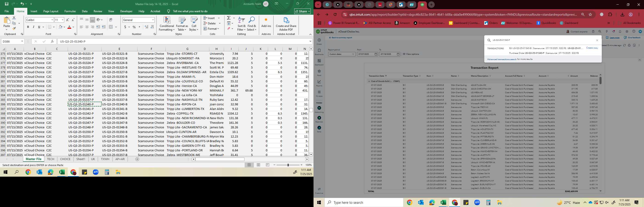Open Find & Select menu
Image resolution: width=644 pixels, height=207 pixels.
[252, 24]
